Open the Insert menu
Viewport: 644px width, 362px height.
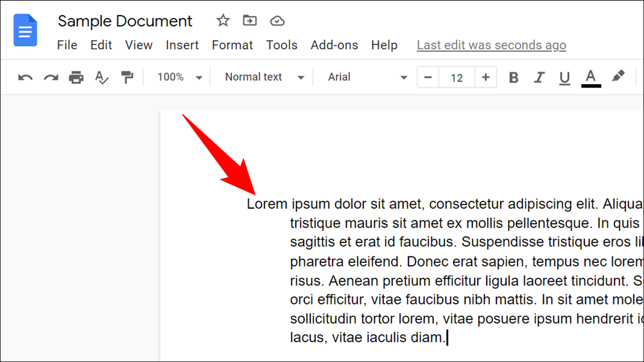(182, 45)
